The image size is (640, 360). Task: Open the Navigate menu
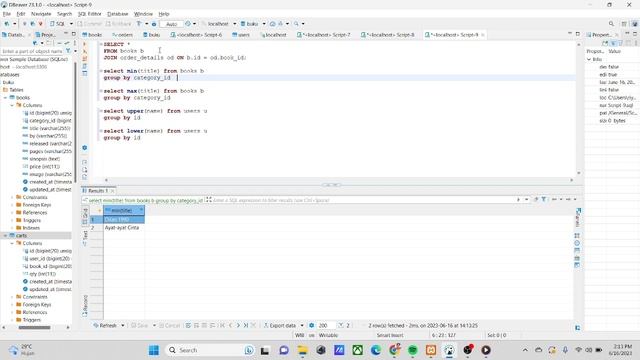(x=41, y=14)
